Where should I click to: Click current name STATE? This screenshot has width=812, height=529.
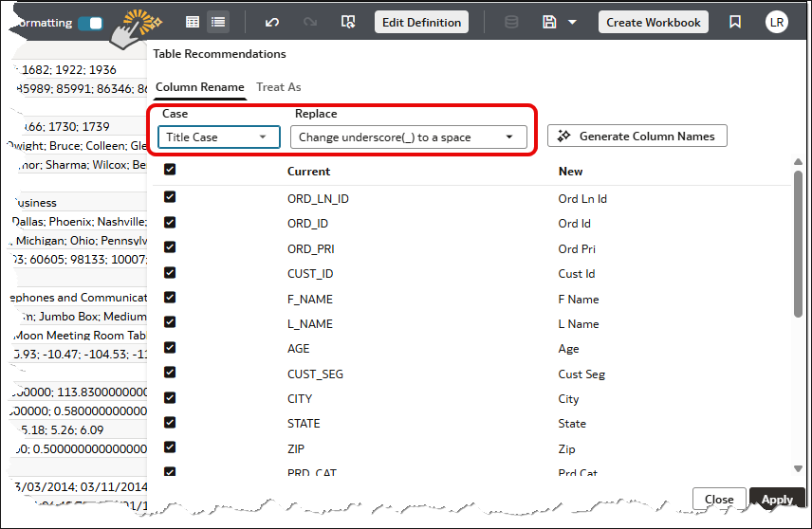(304, 424)
